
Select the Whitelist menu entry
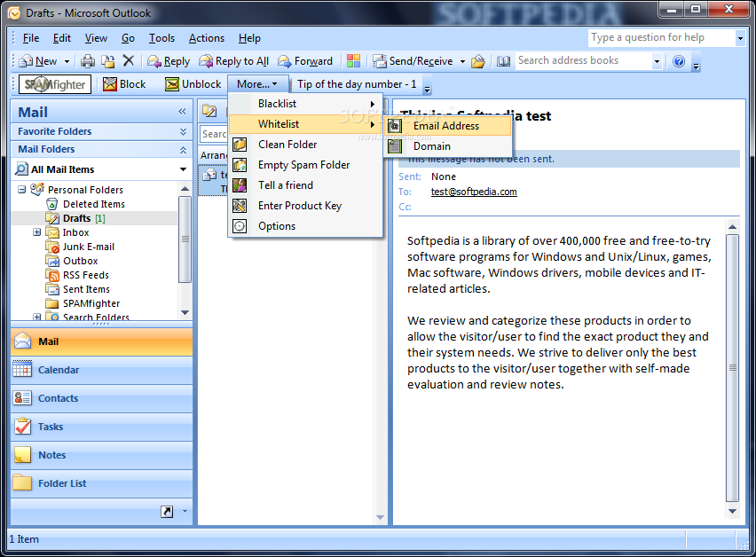[x=305, y=124]
